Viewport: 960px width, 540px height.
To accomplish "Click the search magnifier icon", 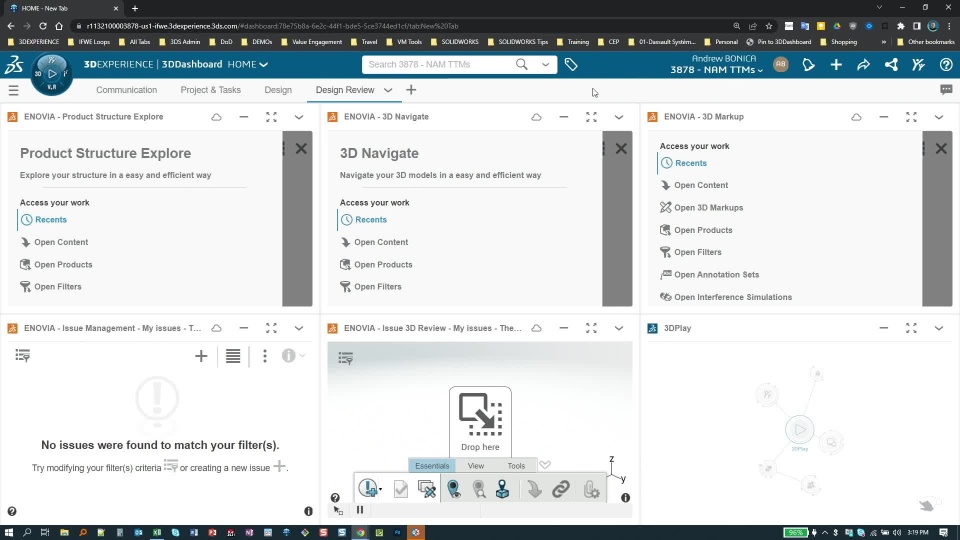I will point(522,64).
